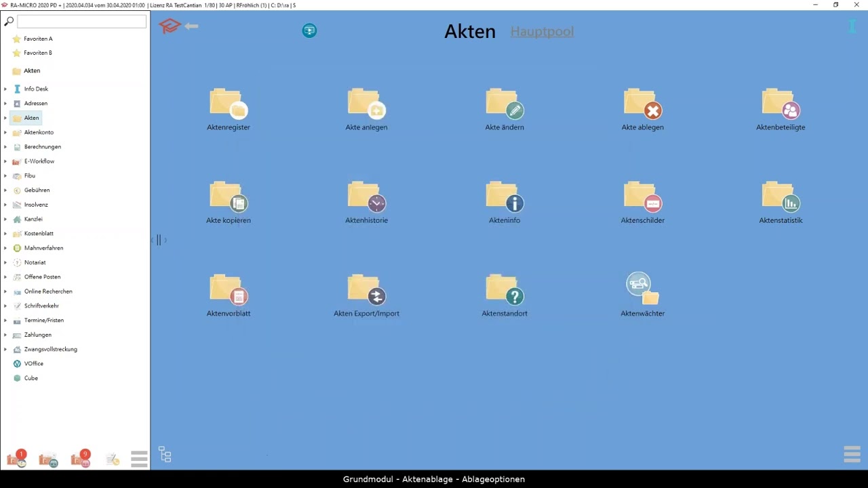Open the sidebar hamburger menu at bottom
This screenshot has height=488, width=868.
pyautogui.click(x=139, y=460)
